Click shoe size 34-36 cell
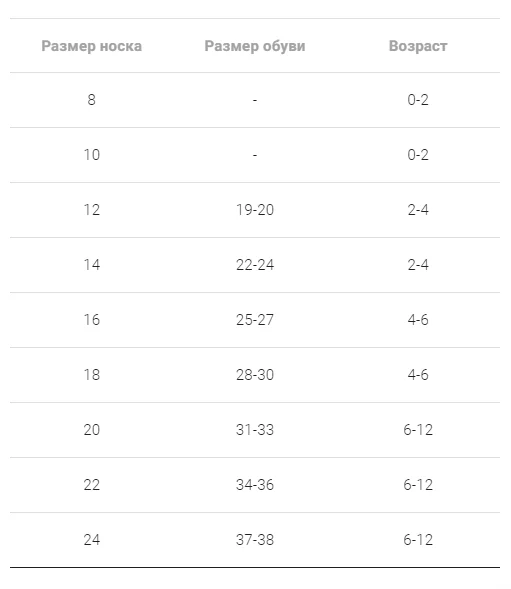This screenshot has width=511, height=589. pos(255,485)
